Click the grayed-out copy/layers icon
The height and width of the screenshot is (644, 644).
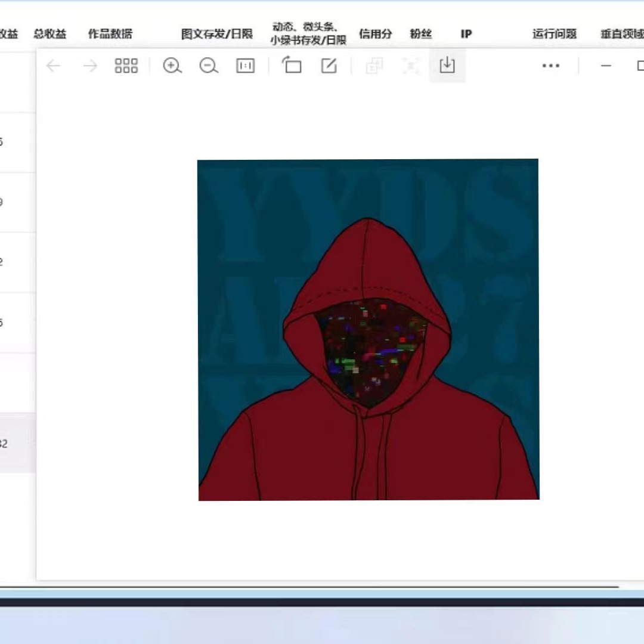(374, 66)
